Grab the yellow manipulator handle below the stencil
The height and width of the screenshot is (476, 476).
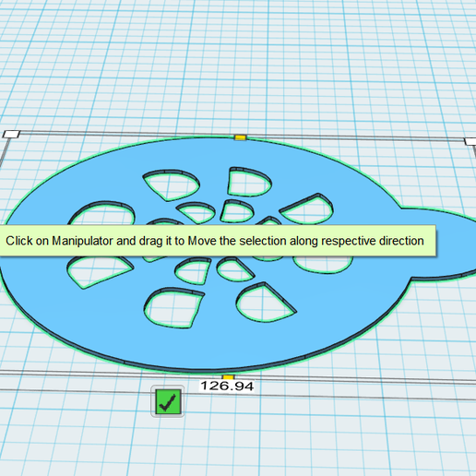(x=228, y=377)
